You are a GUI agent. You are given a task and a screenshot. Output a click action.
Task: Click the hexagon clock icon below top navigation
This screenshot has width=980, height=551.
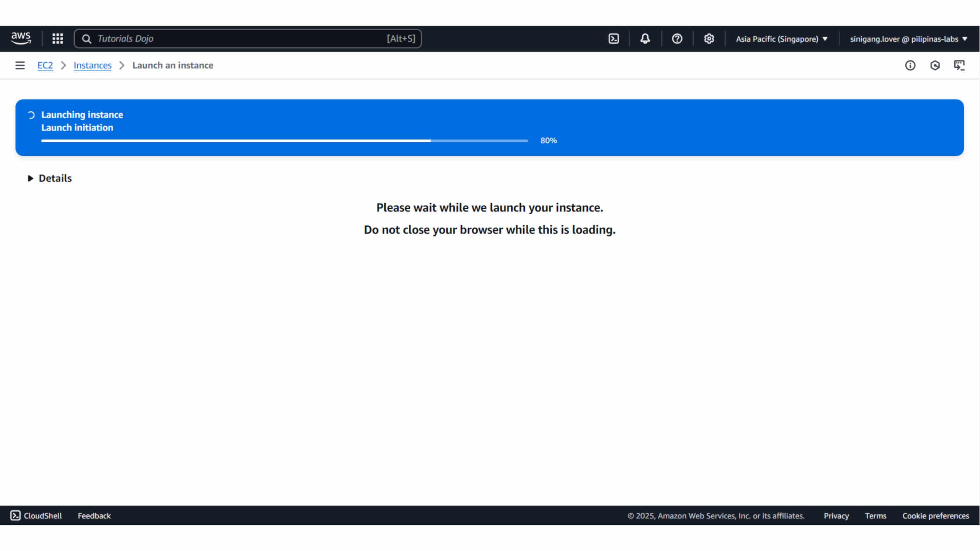click(x=935, y=65)
